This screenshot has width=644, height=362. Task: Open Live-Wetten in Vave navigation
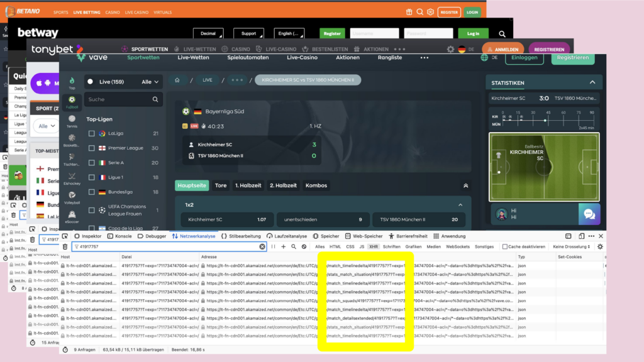pyautogui.click(x=193, y=57)
